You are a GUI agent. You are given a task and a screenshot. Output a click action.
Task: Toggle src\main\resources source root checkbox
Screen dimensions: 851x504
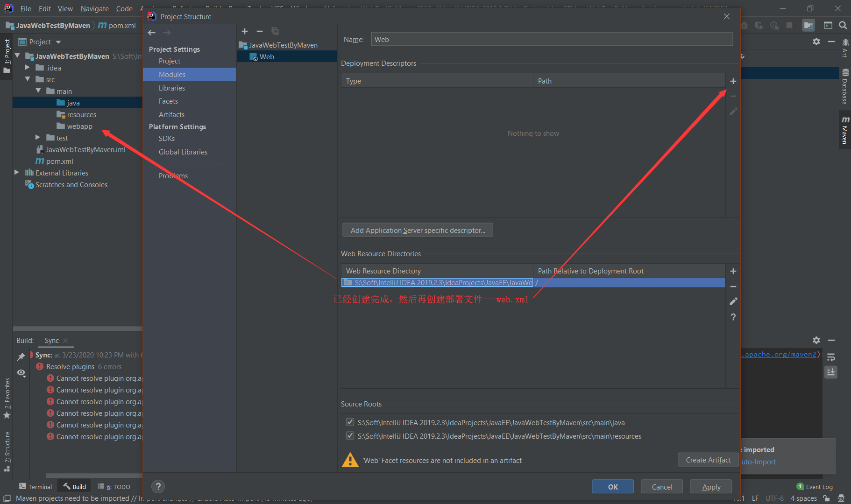point(350,436)
